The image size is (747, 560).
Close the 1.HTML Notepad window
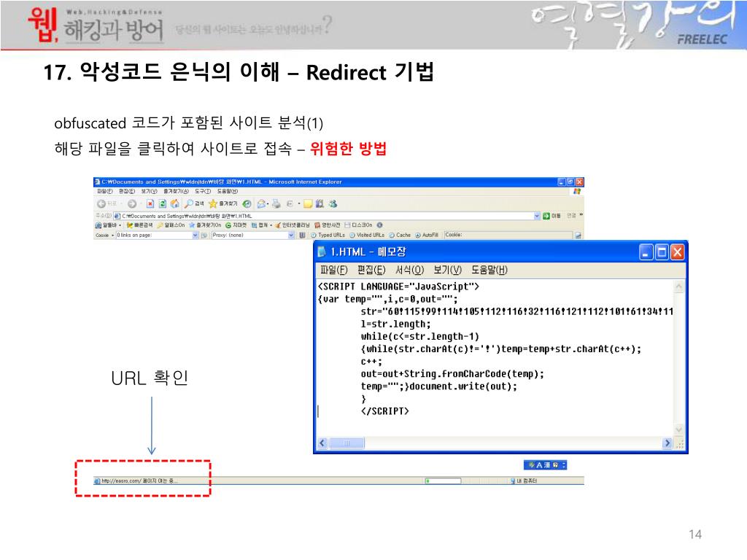click(678, 252)
